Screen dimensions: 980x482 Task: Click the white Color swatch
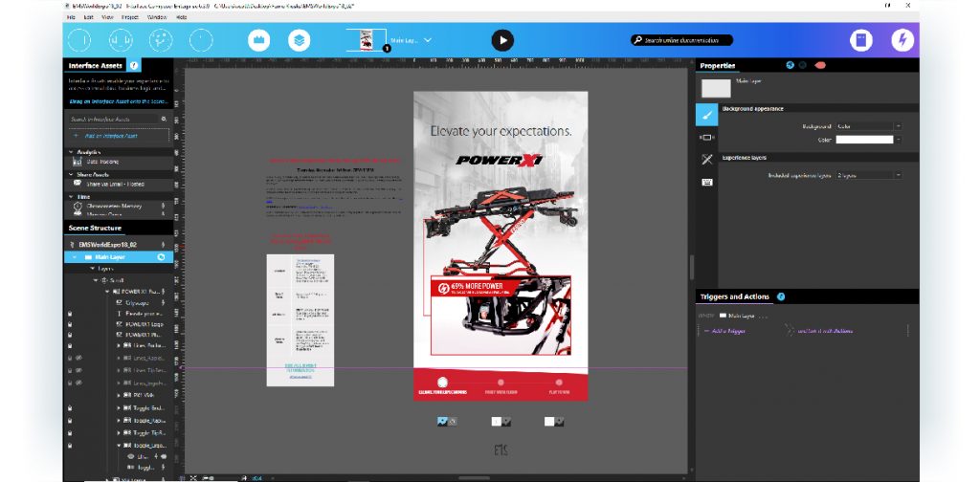pos(864,140)
